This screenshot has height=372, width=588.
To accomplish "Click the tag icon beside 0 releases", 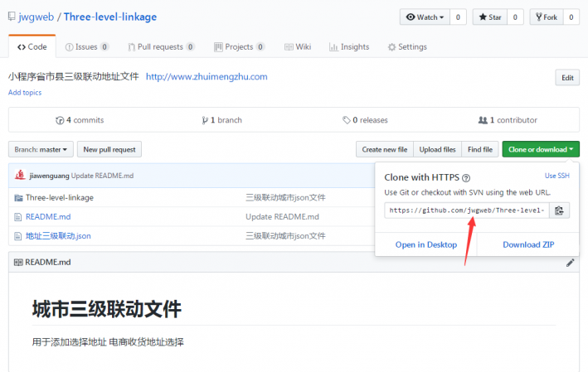I will tap(347, 120).
